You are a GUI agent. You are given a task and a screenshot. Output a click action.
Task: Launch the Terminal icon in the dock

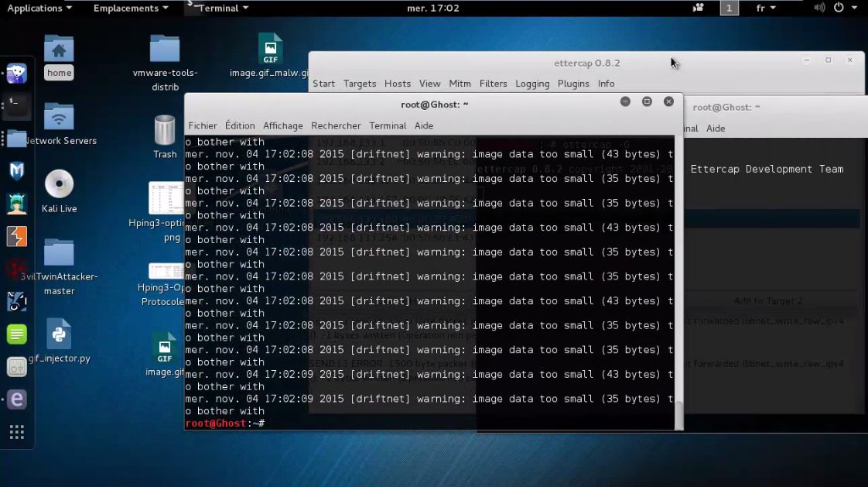pos(16,105)
